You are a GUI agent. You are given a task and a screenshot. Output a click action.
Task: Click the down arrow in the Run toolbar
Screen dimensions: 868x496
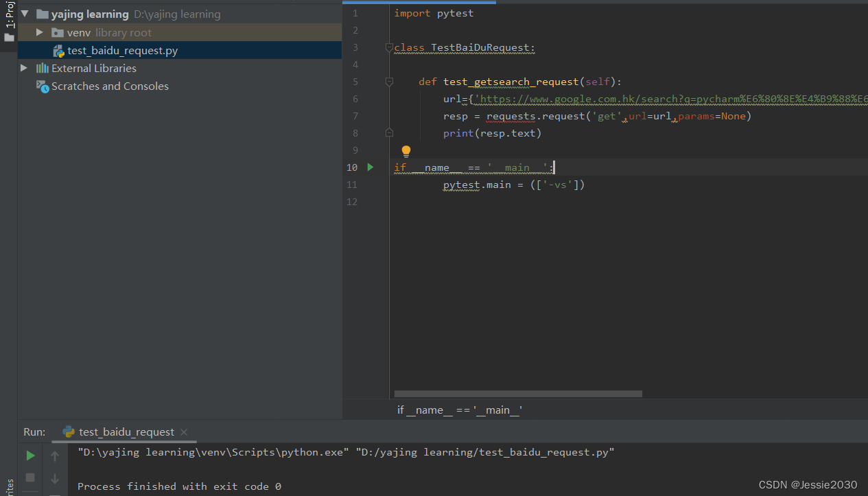pos(54,477)
